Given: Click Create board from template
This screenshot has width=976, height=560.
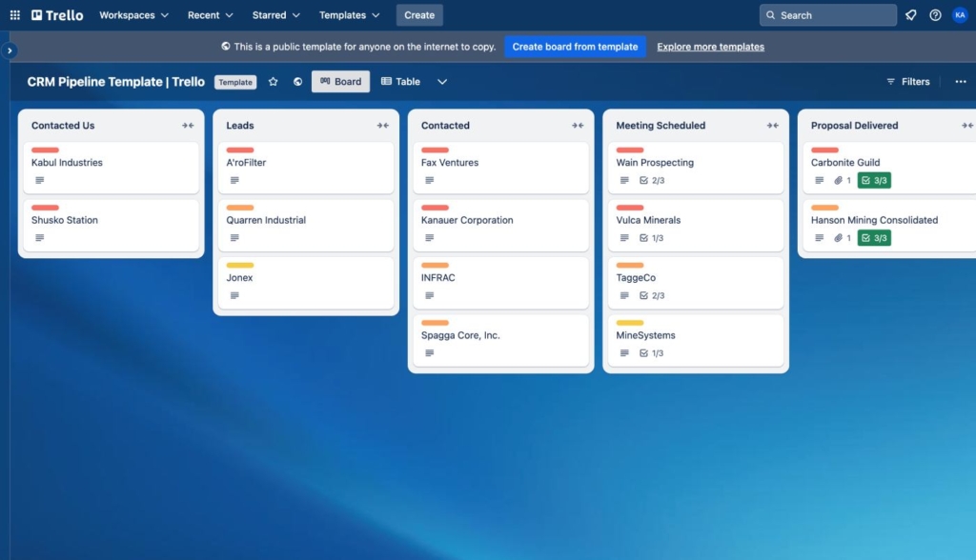Looking at the screenshot, I should (x=575, y=45).
